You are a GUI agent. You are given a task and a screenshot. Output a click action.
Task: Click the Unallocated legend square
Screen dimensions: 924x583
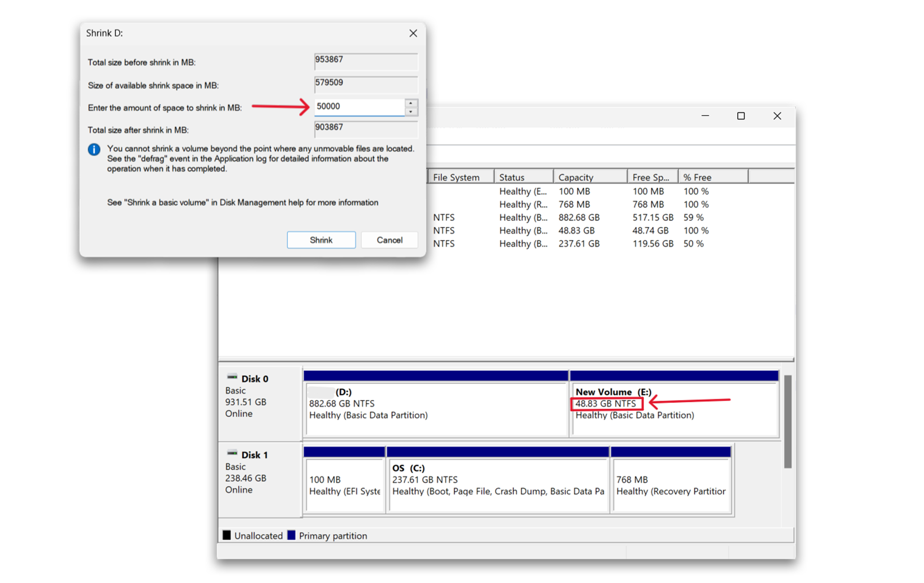point(227,535)
